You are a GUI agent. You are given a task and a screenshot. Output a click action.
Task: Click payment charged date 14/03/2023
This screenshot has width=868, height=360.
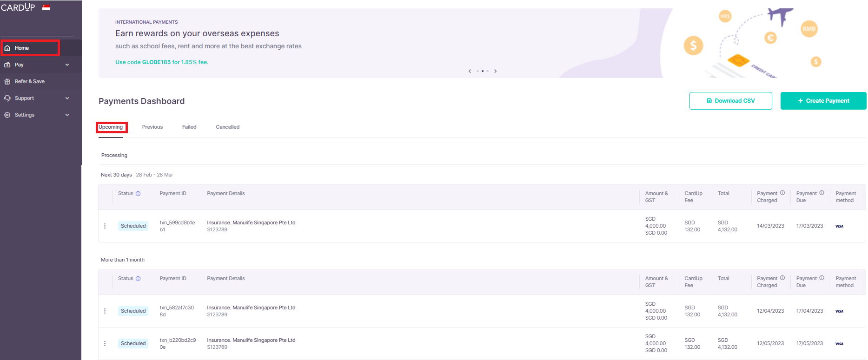770,226
